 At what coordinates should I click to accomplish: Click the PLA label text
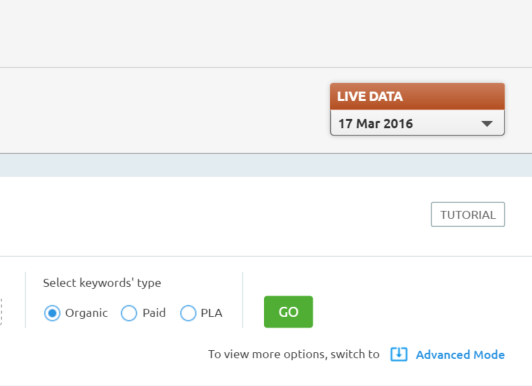click(211, 313)
